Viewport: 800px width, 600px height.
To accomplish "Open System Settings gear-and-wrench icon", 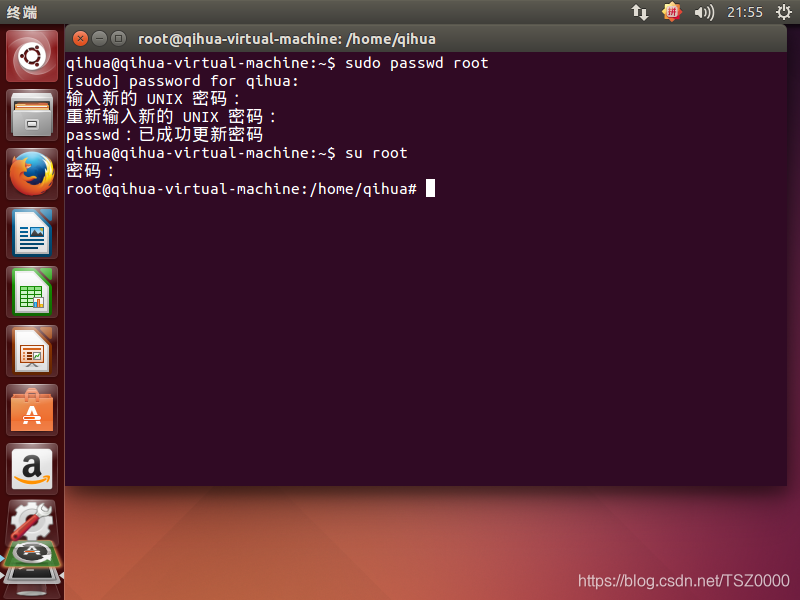I will coord(32,521).
